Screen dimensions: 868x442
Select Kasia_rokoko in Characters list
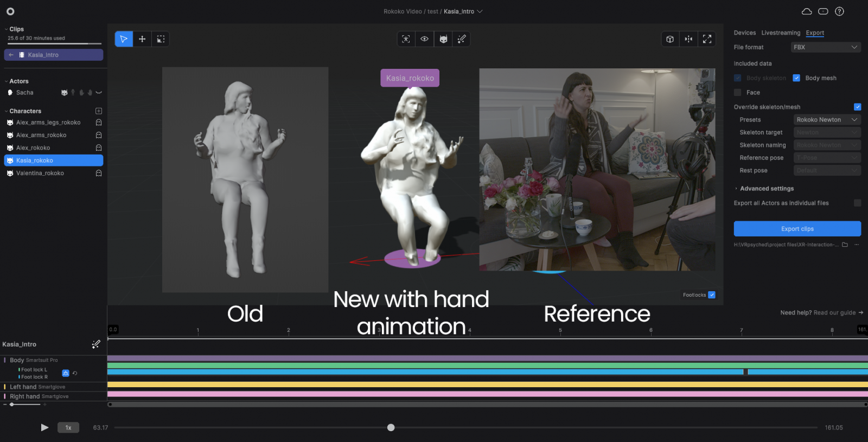pyautogui.click(x=54, y=161)
